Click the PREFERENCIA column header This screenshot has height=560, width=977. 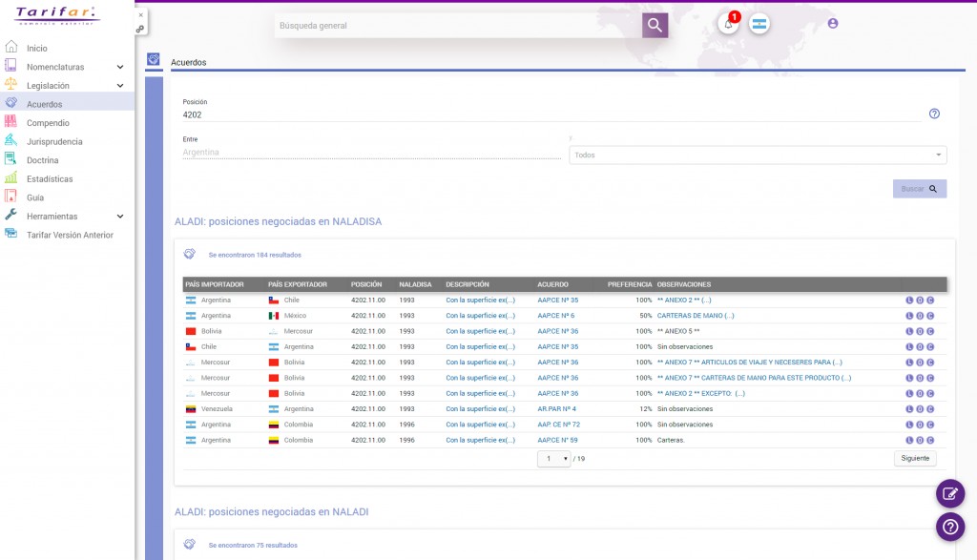(630, 284)
